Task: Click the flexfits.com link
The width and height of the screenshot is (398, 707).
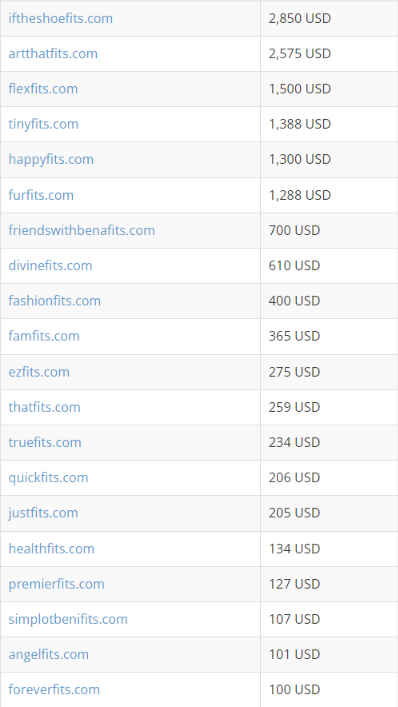Action: click(43, 89)
